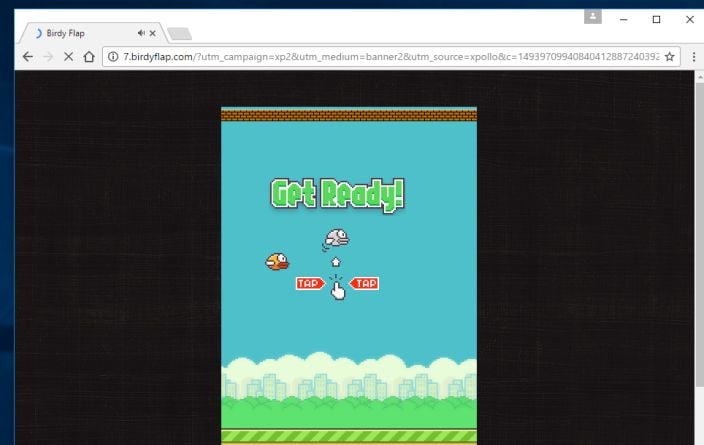
Task: Click the orange bird in the game
Action: [x=277, y=262]
